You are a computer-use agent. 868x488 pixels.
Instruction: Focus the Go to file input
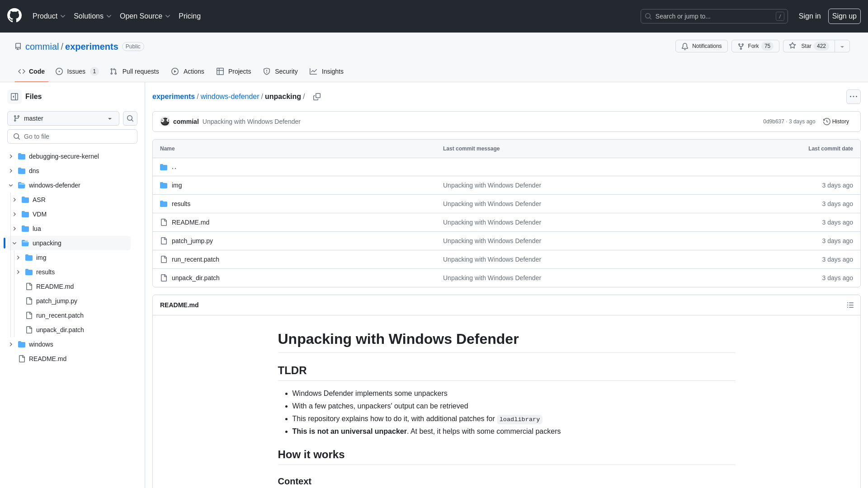tap(72, 136)
